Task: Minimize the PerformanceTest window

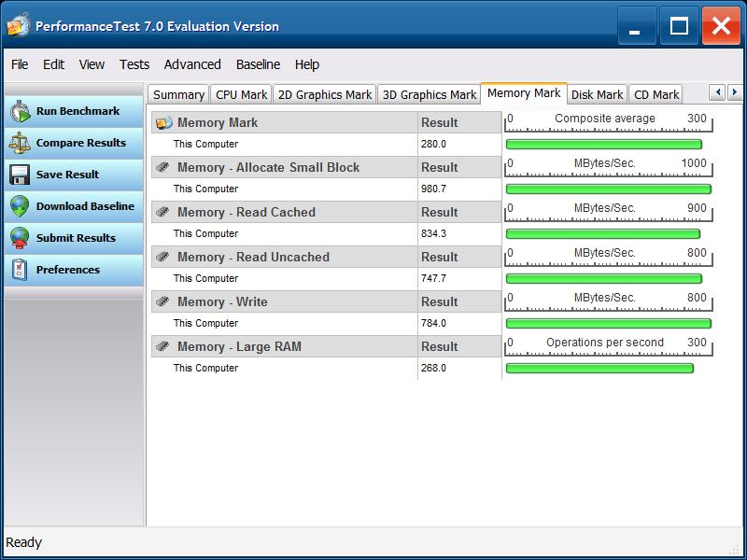Action: pos(637,26)
